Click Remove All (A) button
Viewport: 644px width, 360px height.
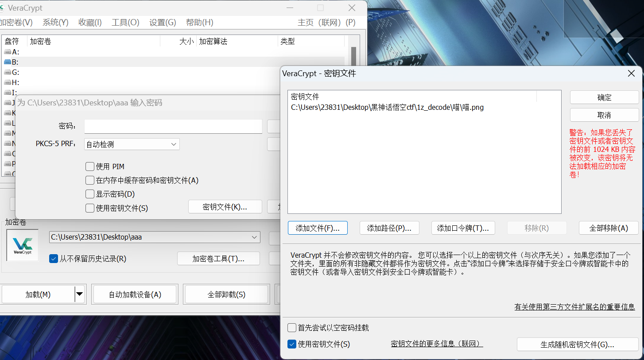(x=609, y=228)
